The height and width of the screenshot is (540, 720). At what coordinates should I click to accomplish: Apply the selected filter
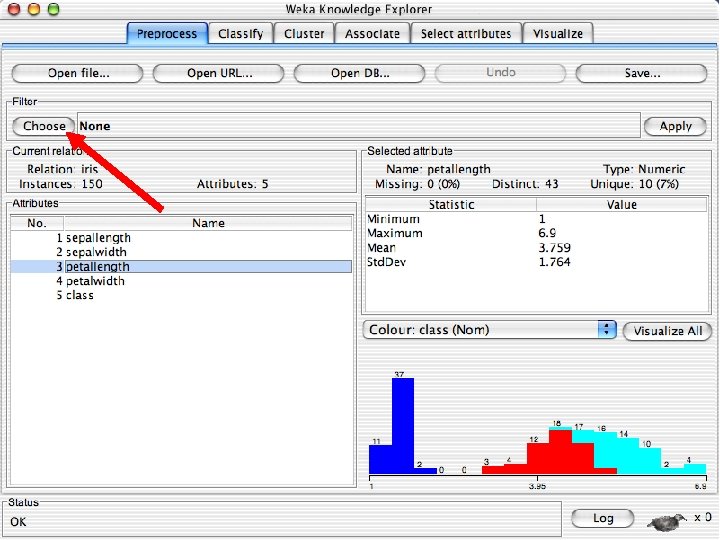[675, 126]
